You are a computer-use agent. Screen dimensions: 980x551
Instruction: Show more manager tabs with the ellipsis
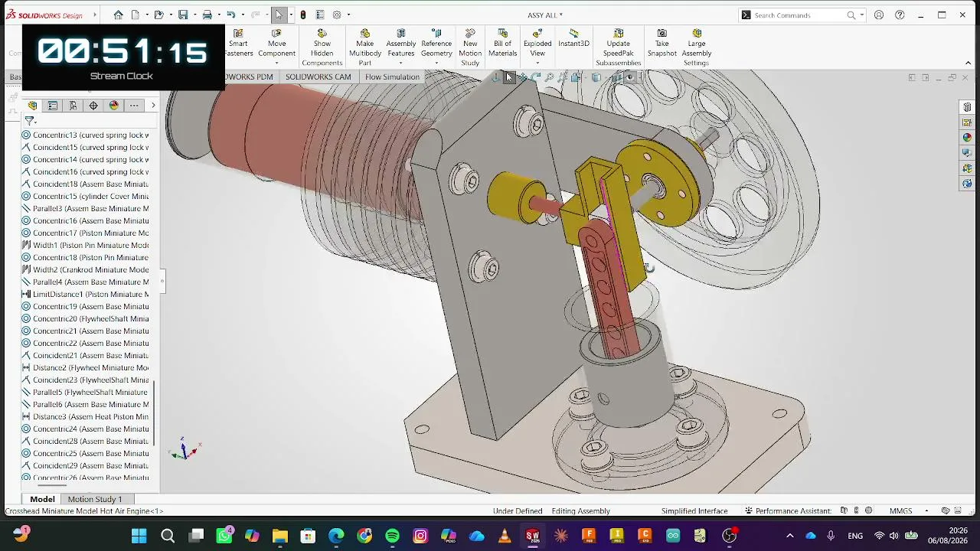tap(134, 106)
